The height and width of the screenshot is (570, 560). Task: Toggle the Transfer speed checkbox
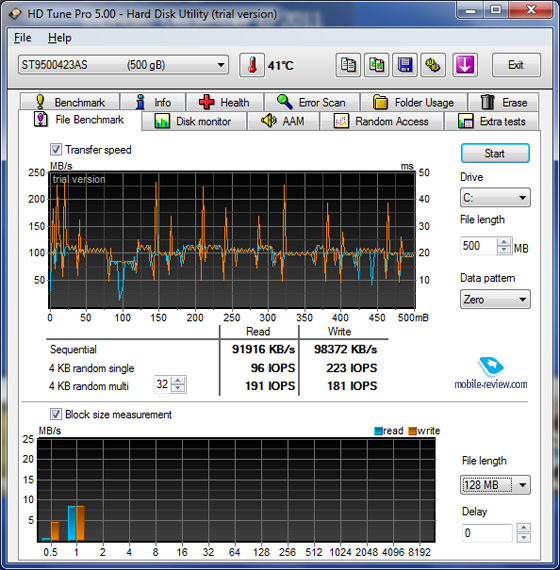[x=56, y=149]
